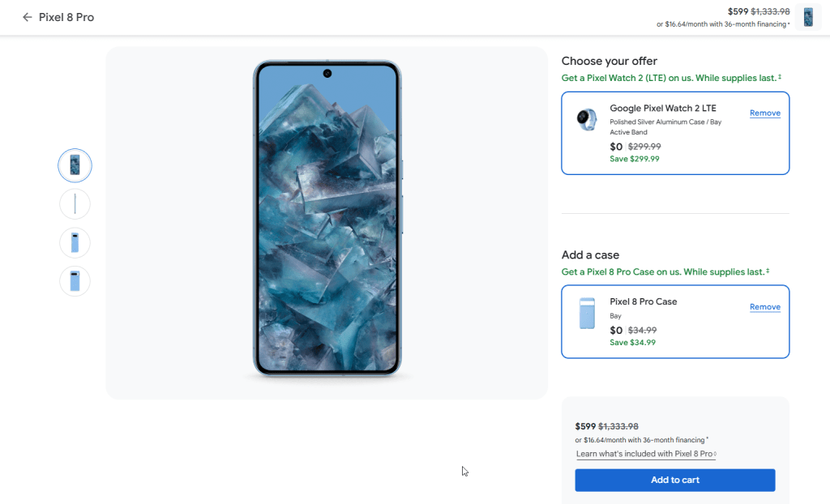Select the third thumbnail in gallery
Image resolution: width=830 pixels, height=504 pixels.
[75, 242]
